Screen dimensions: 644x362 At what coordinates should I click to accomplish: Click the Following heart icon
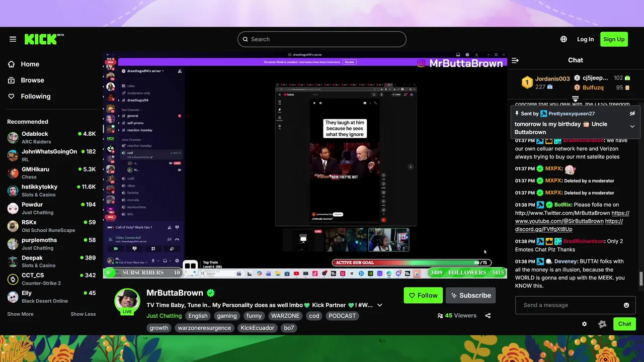[x=12, y=96]
